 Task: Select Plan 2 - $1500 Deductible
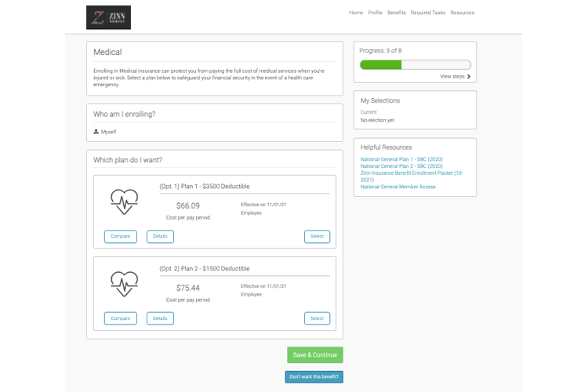pyautogui.click(x=317, y=318)
